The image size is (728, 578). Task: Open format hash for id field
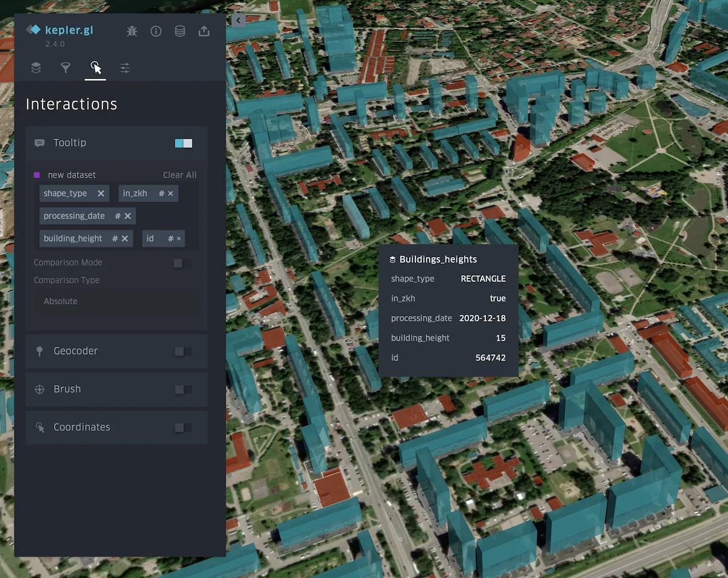(x=170, y=238)
